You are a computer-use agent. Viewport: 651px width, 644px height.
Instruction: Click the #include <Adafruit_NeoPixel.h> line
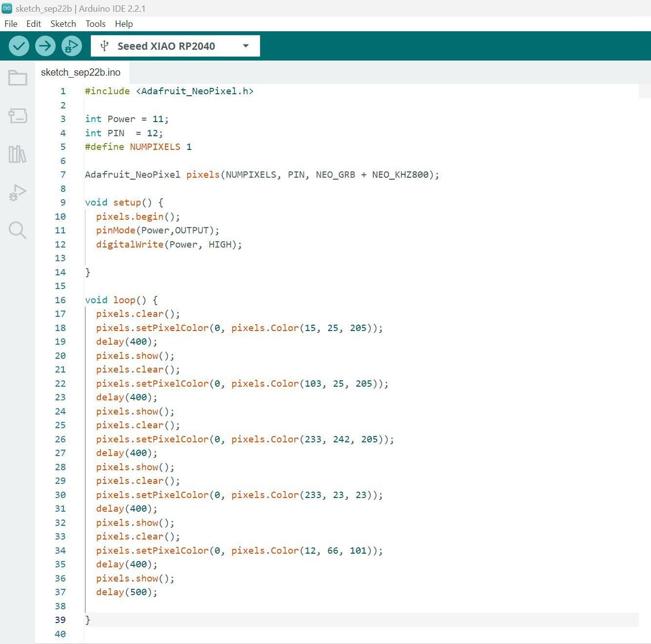coord(169,91)
